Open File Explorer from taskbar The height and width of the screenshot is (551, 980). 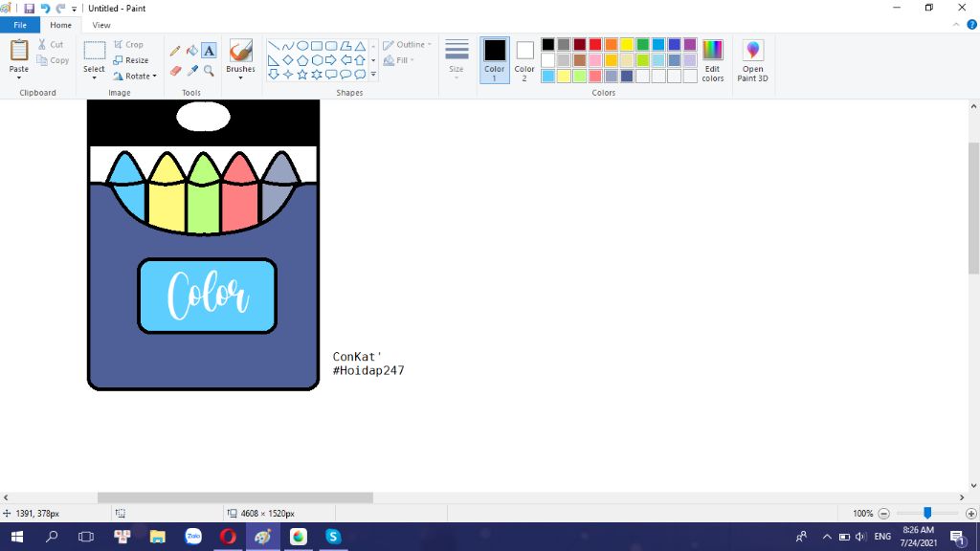coord(158,537)
